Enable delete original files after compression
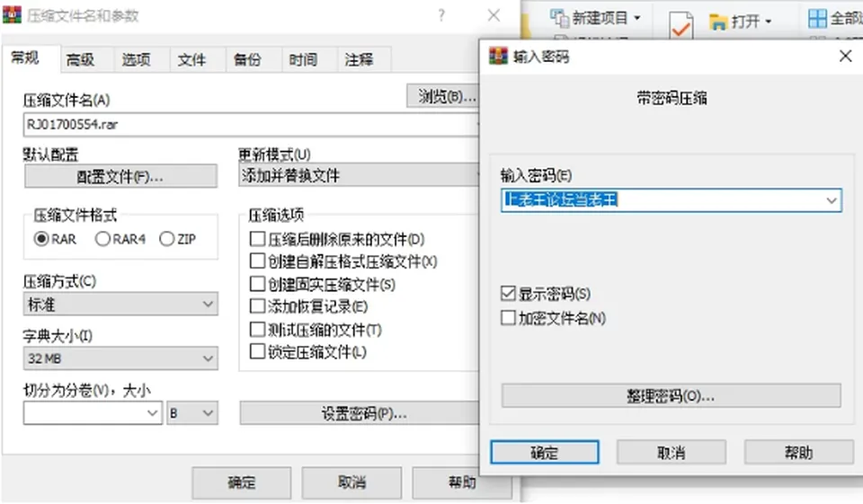Viewport: 863px width, 504px height. pyautogui.click(x=257, y=239)
